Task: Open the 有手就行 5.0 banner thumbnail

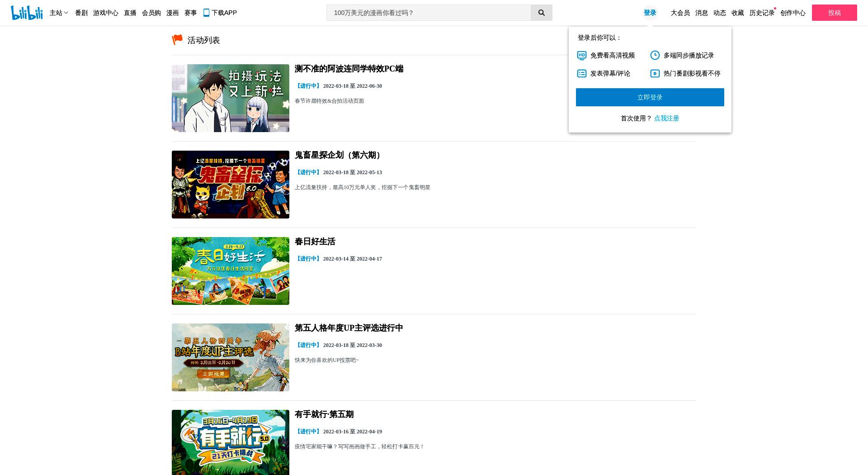Action: pos(231,442)
